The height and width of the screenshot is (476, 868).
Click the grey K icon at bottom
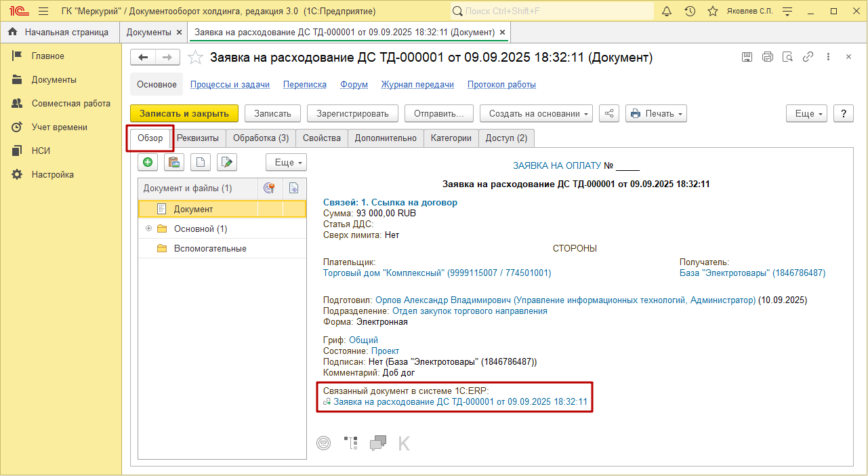point(404,443)
